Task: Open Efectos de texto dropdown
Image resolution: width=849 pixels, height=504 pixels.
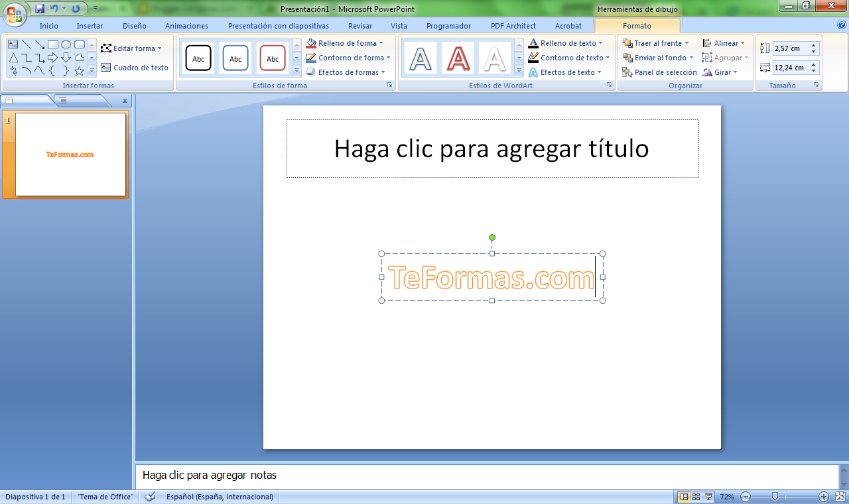Action: tap(599, 72)
